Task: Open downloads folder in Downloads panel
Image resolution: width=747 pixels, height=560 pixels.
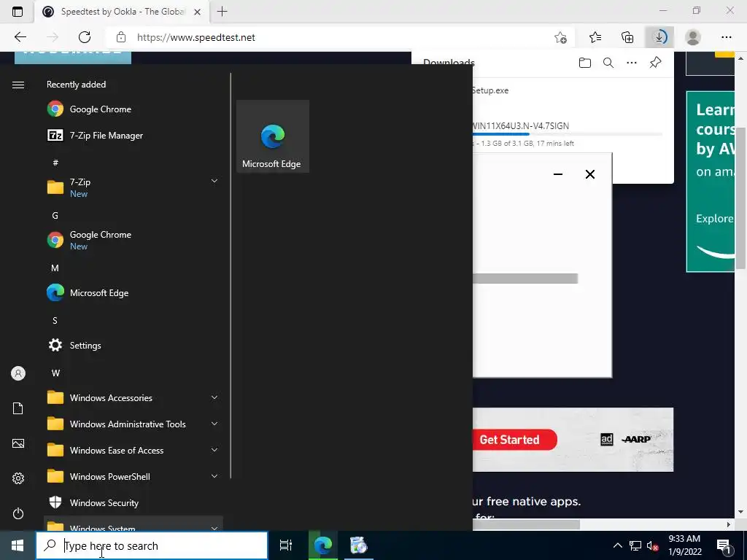Action: 585,63
